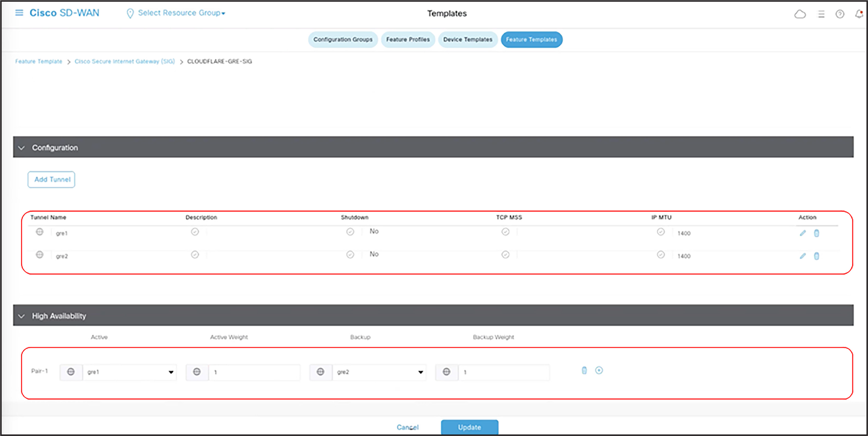Open the Backup tunnel gre2 dropdown
This screenshot has width=868, height=436.
(379, 372)
